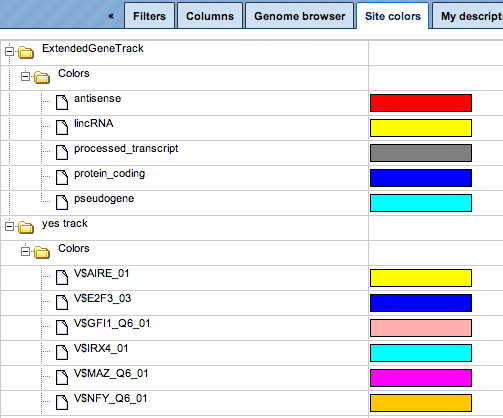Click the yes track folder icon
503x418 pixels.
point(26,227)
